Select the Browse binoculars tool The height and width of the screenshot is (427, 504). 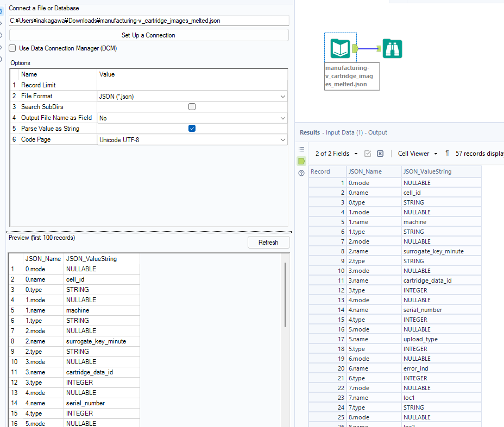pyautogui.click(x=392, y=49)
